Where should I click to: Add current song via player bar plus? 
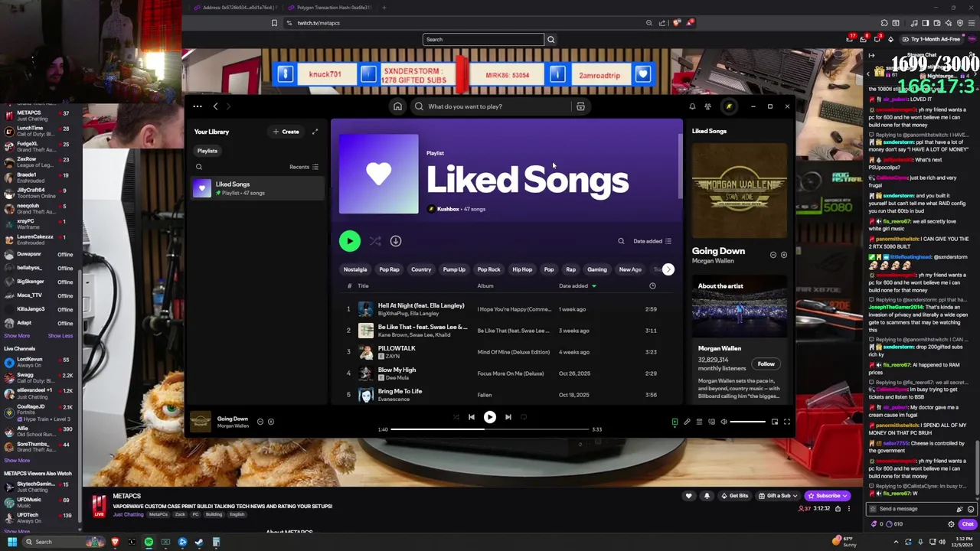(x=271, y=422)
